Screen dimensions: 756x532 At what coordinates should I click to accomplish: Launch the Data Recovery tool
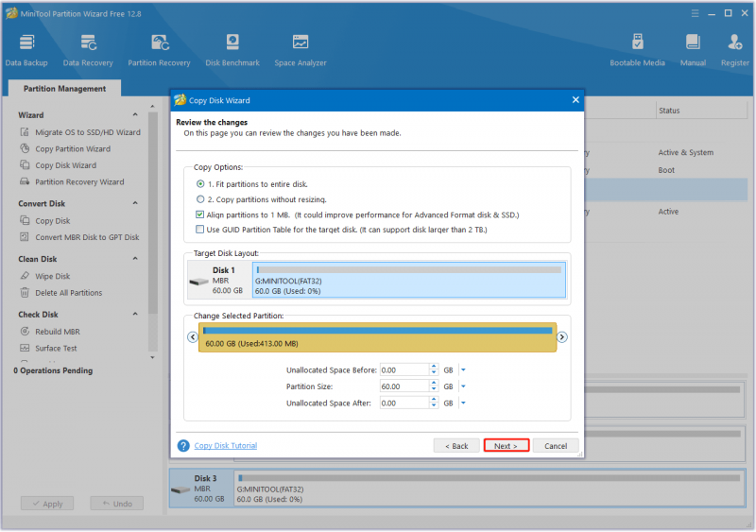88,50
